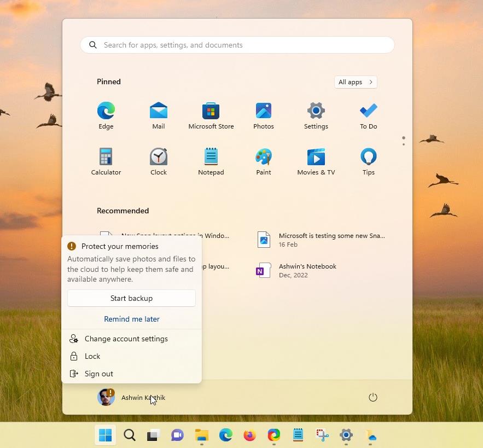483x448 pixels.
Task: Go to the next pinned apps page dot
Action: [x=404, y=144]
